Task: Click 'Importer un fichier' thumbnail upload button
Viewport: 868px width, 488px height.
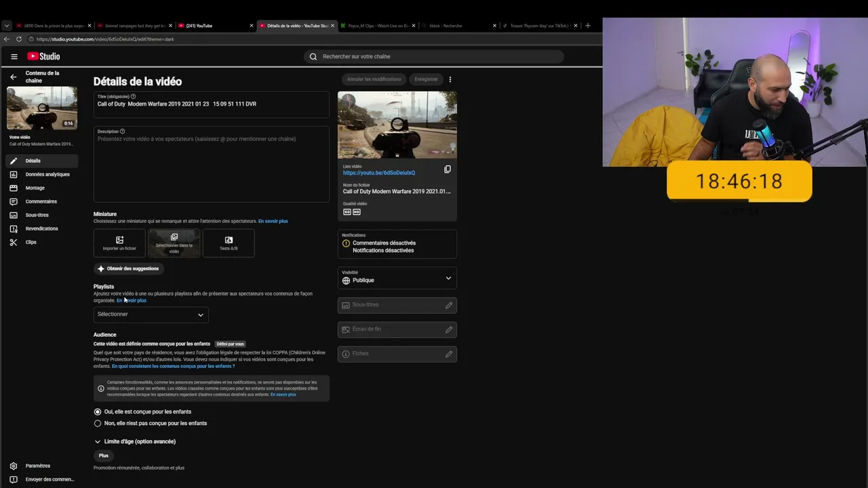Action: pos(119,243)
